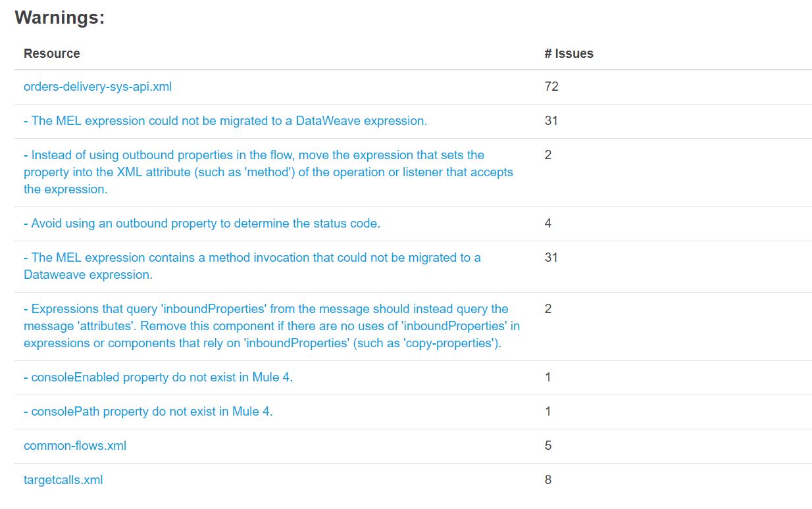This screenshot has height=509, width=812.
Task: Click issue count 31 in the method invocation row
Action: 551,258
